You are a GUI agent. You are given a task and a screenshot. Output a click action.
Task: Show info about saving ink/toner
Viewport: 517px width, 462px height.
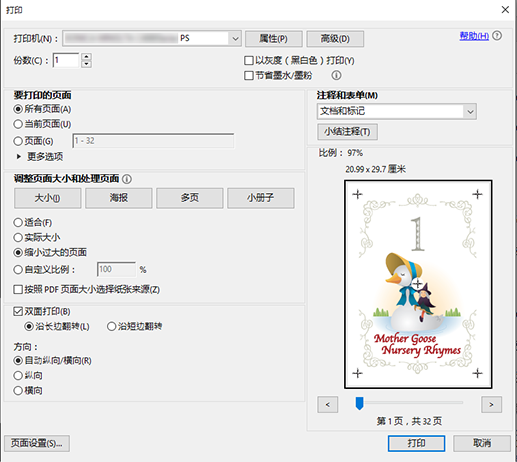336,75
